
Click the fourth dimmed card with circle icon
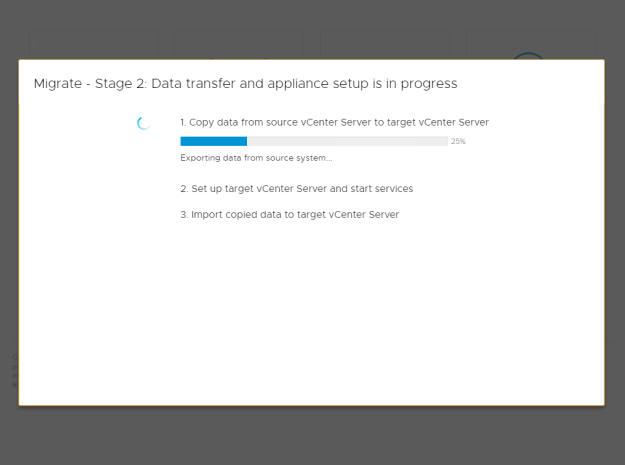531,45
